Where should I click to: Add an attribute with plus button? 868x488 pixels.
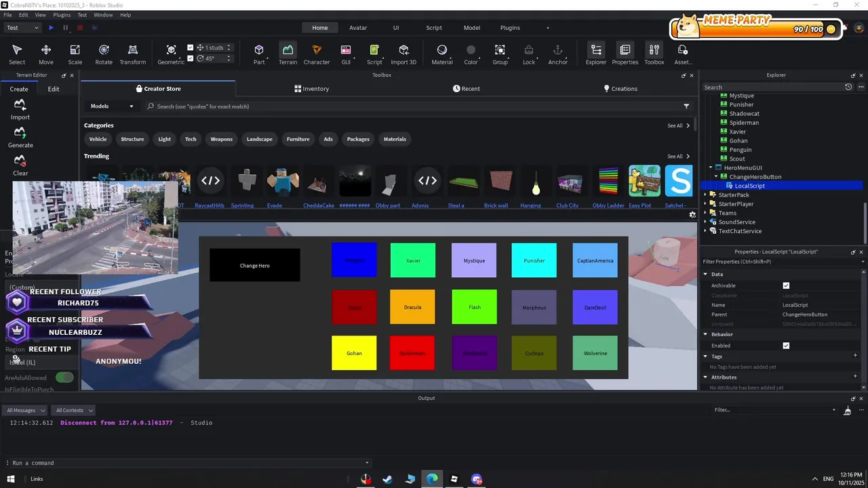tap(855, 377)
